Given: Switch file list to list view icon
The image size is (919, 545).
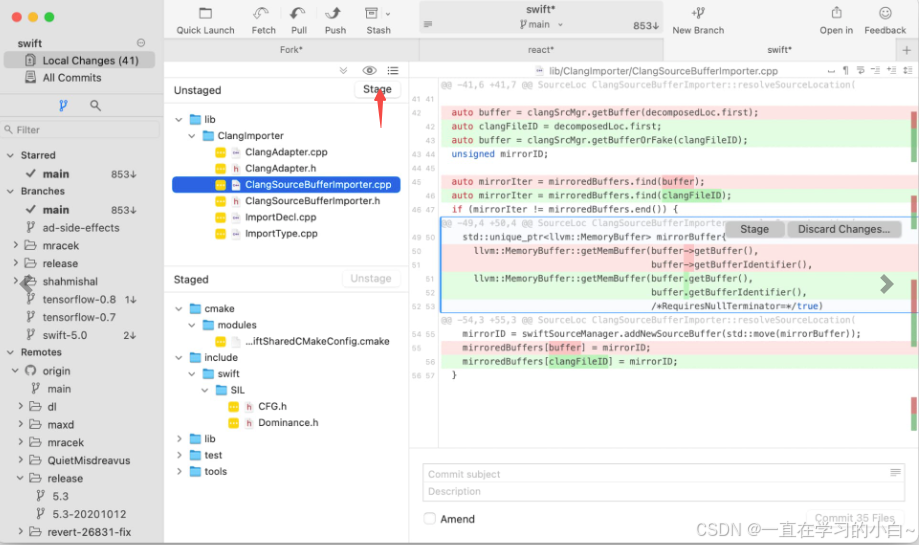Looking at the screenshot, I should pos(393,71).
